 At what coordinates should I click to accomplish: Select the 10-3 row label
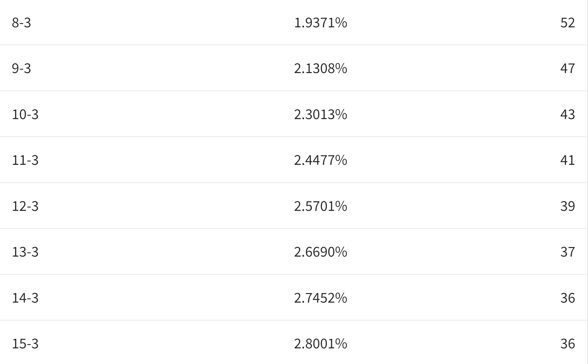coord(25,114)
